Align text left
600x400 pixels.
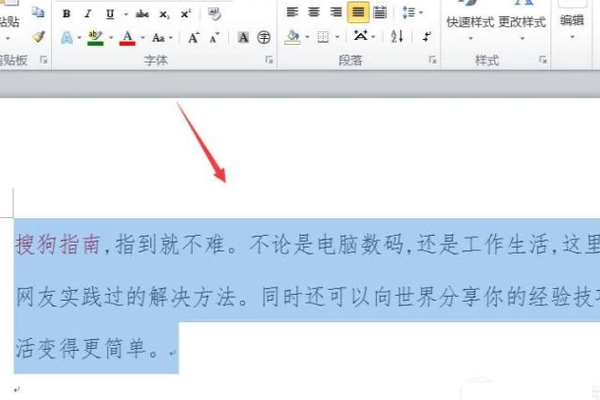coord(292,12)
